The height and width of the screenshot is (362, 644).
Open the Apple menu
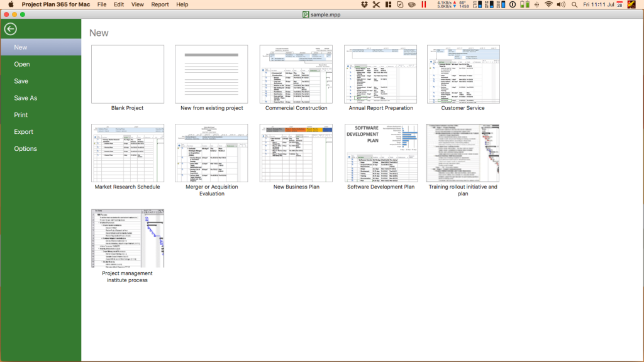click(11, 4)
